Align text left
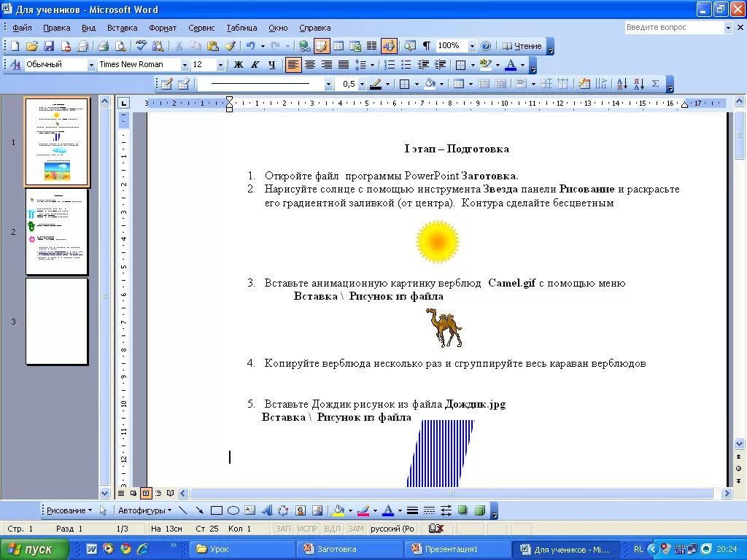This screenshot has width=747, height=560. coord(293,64)
